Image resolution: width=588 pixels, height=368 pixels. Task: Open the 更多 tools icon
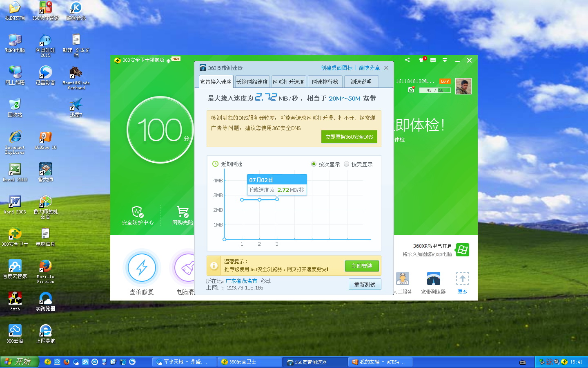click(462, 279)
